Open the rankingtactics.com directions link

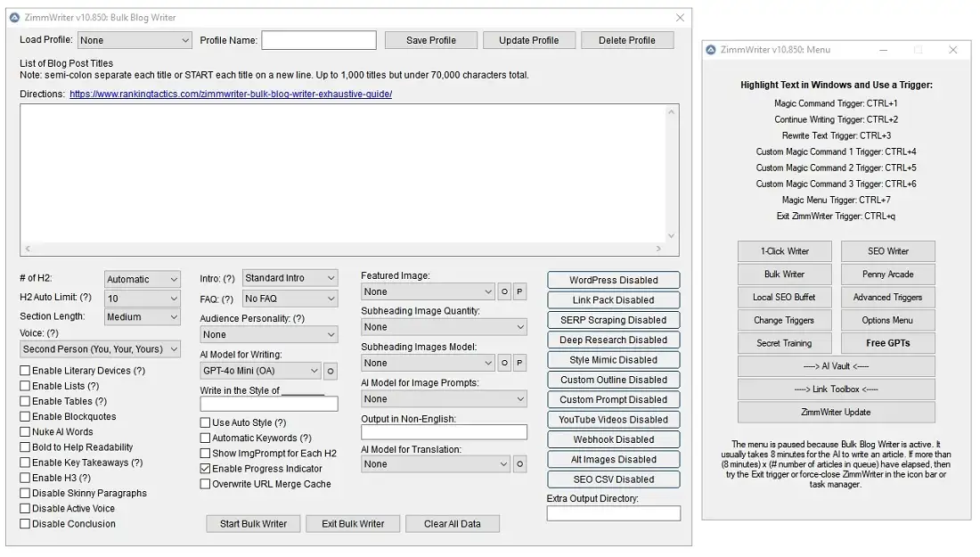231,94
